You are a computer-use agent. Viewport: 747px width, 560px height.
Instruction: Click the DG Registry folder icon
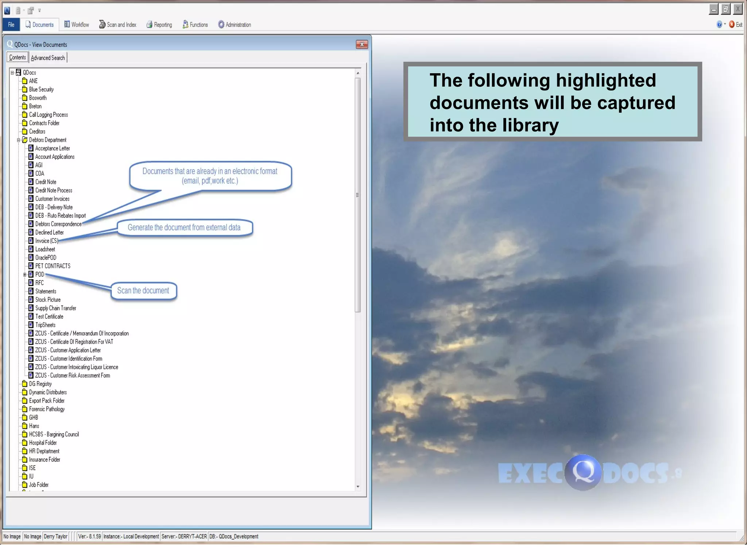[x=24, y=384]
